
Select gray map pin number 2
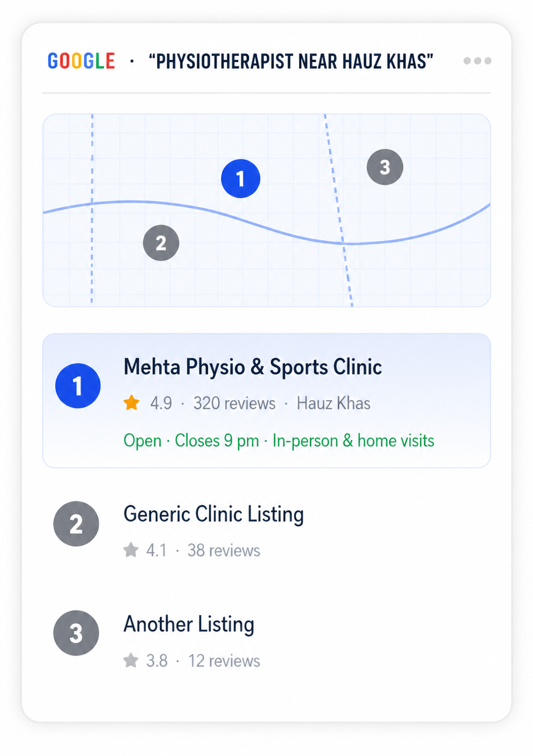tap(161, 243)
